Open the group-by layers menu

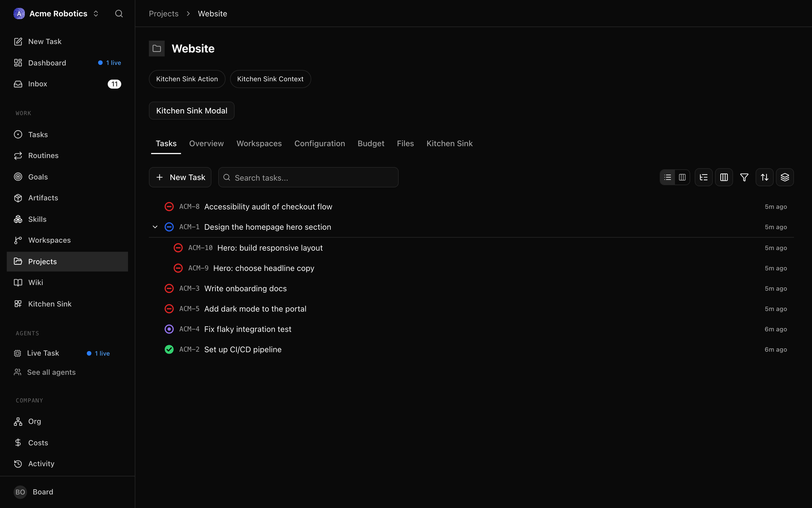click(785, 177)
